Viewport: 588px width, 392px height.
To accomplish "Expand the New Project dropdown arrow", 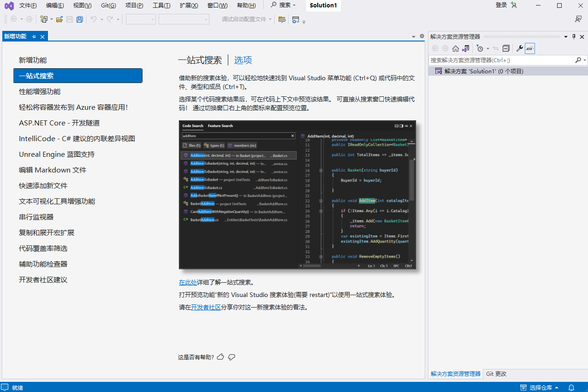I will pos(52,19).
